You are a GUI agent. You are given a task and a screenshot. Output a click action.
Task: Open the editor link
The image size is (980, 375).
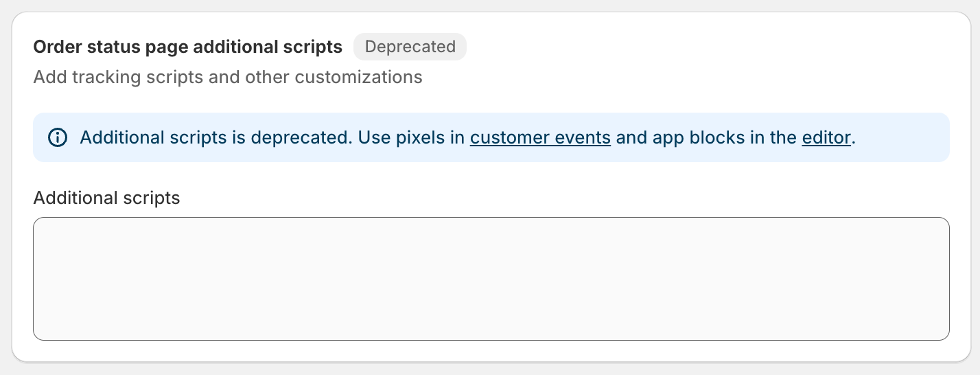(x=826, y=137)
